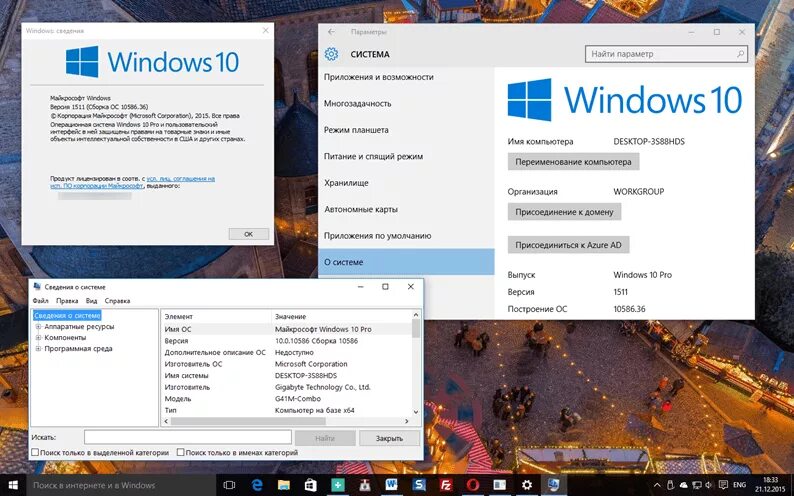
Task: Open the taskbar clock and date
Action: tap(770, 485)
